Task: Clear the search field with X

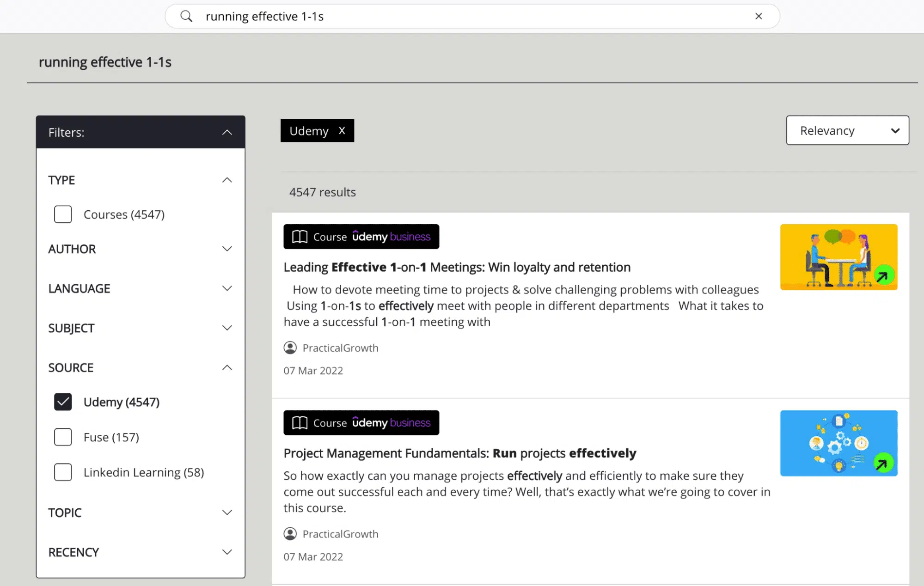Action: (759, 16)
